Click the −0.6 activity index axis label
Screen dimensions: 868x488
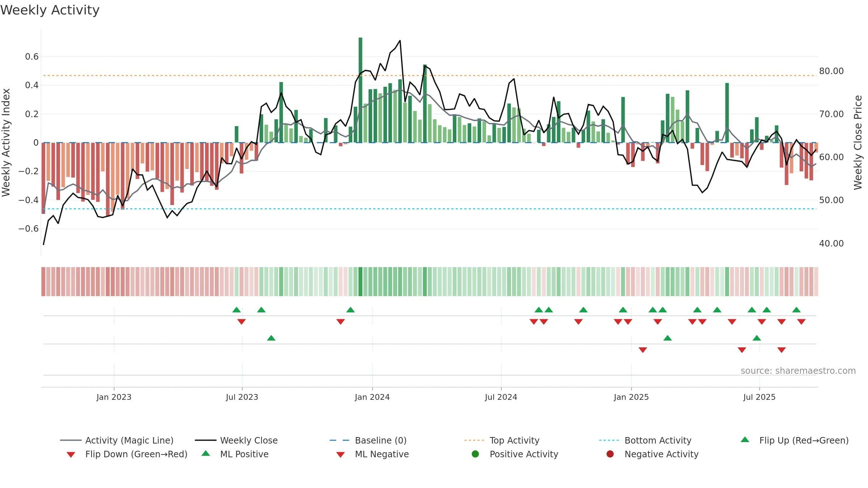[29, 228]
